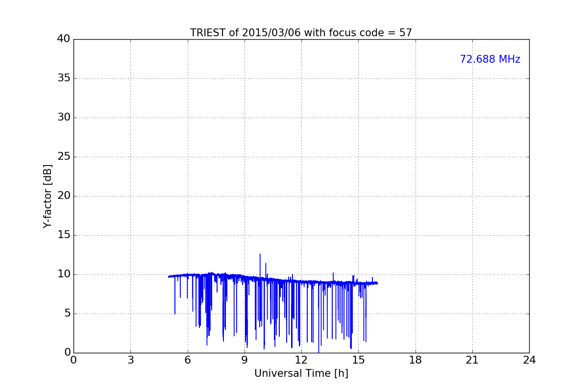
Task: Click y-axis tick label 40
Action: [64, 39]
